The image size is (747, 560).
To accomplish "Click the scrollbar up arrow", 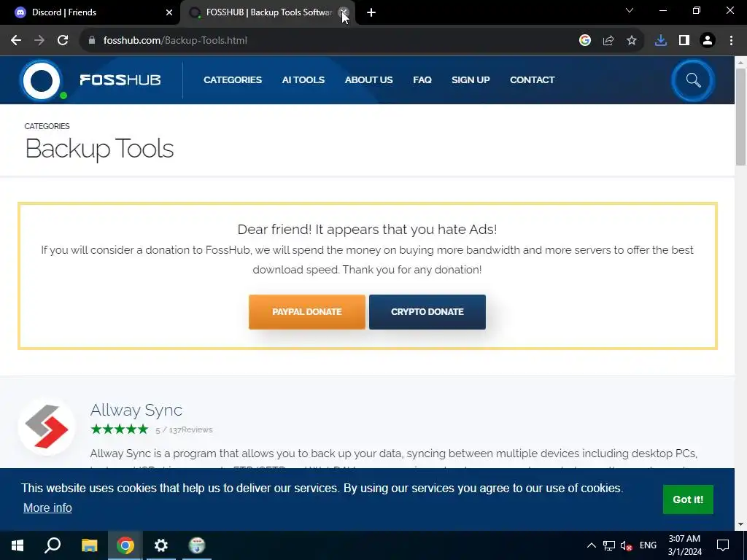I will [x=740, y=62].
